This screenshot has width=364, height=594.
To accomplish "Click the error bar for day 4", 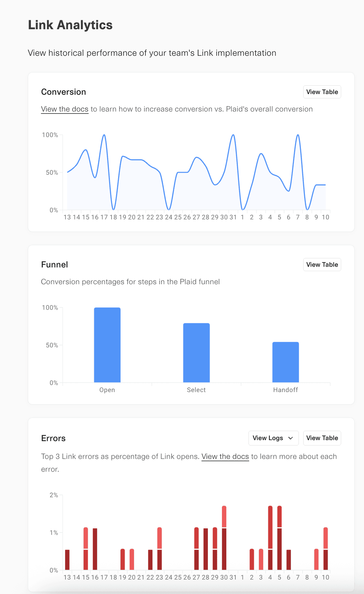I will pos(270,538).
